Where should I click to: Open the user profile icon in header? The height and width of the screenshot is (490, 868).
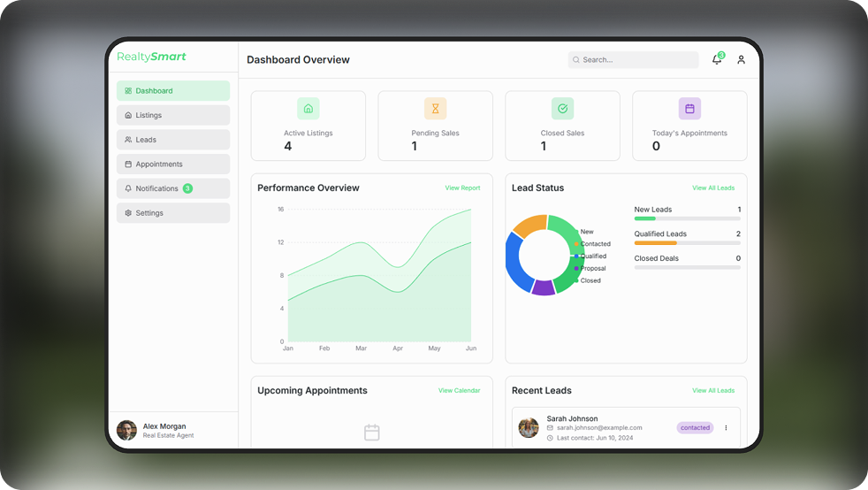tap(742, 60)
